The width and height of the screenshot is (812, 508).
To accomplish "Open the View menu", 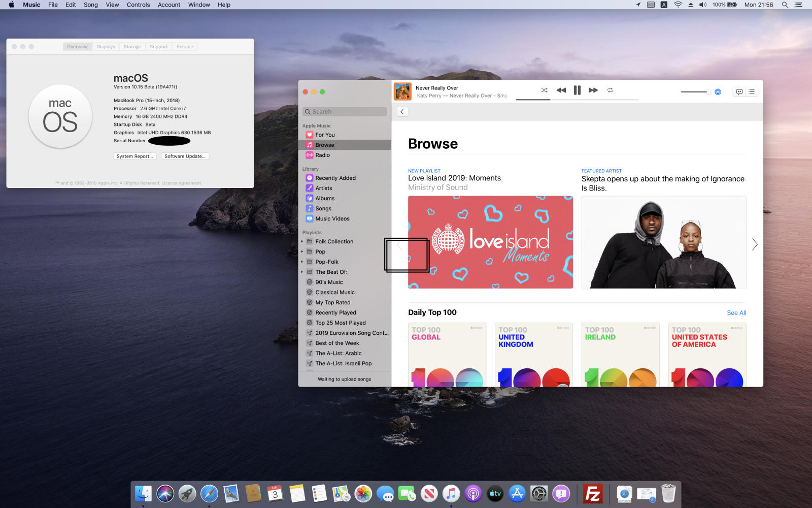I will (x=112, y=5).
